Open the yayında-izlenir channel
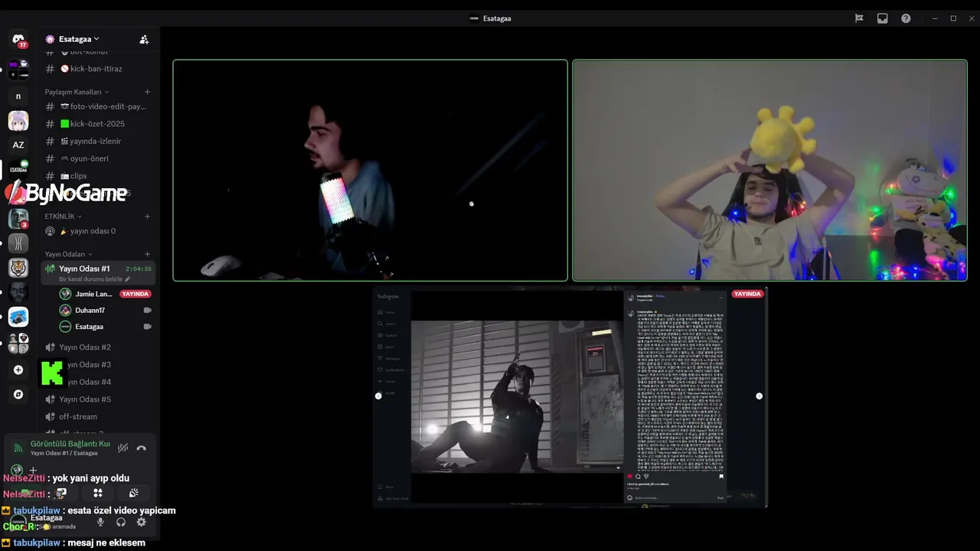This screenshot has width=980, height=551. tap(99, 142)
